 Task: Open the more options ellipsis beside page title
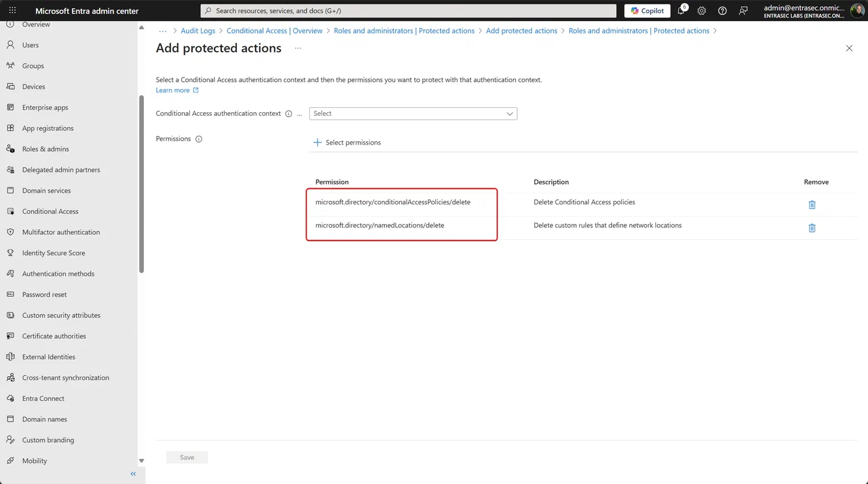point(298,48)
